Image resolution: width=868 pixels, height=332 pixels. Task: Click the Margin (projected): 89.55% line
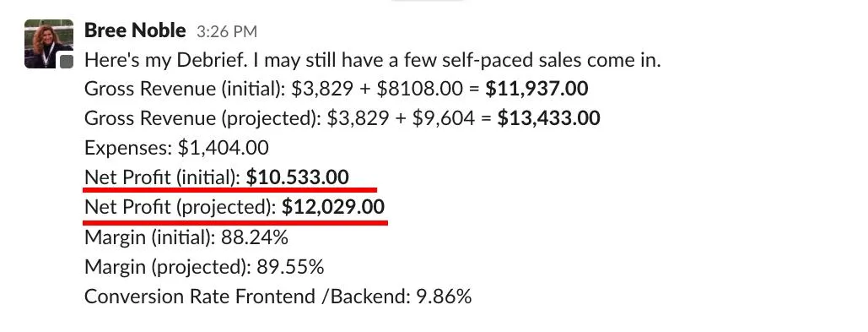(x=204, y=268)
